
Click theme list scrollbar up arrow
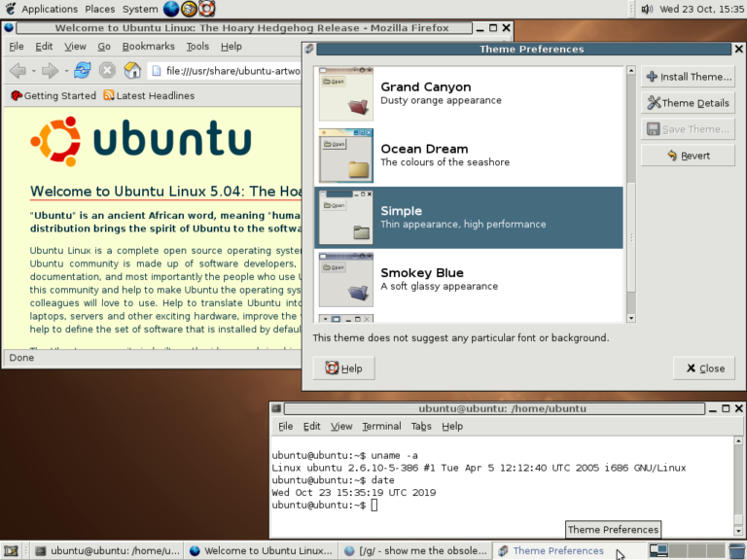click(x=631, y=70)
